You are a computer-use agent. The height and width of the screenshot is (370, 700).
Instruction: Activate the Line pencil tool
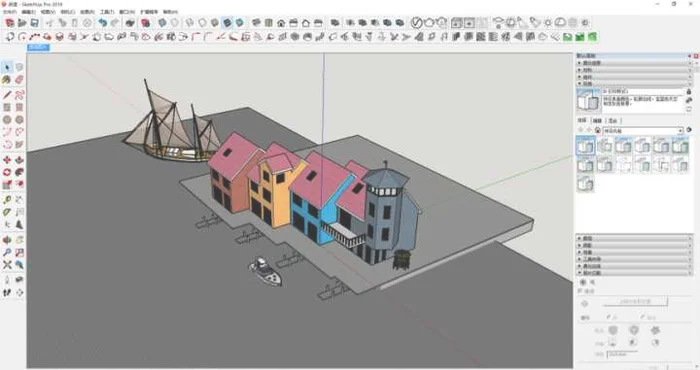7,95
